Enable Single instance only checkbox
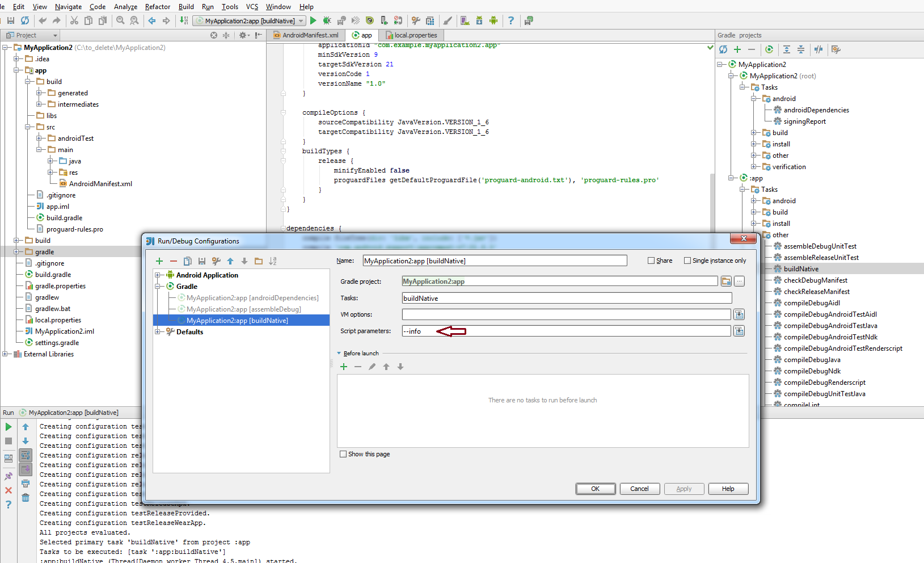This screenshot has width=924, height=563. click(687, 261)
